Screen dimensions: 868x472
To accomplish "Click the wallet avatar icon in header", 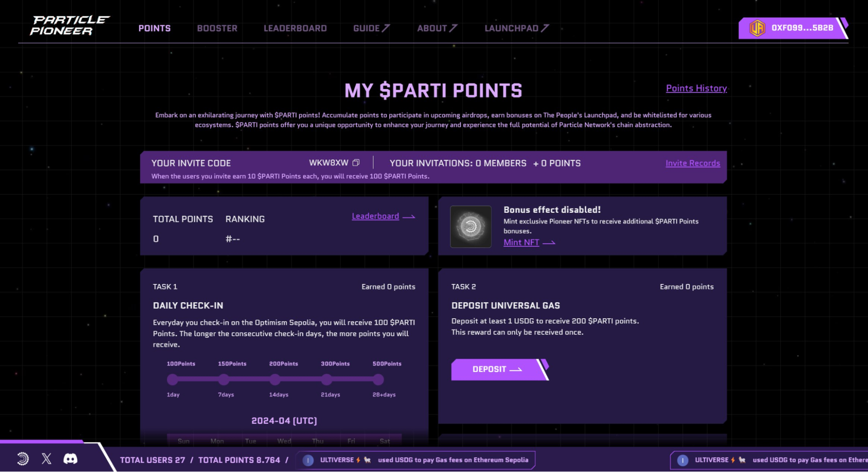I will pos(757,28).
